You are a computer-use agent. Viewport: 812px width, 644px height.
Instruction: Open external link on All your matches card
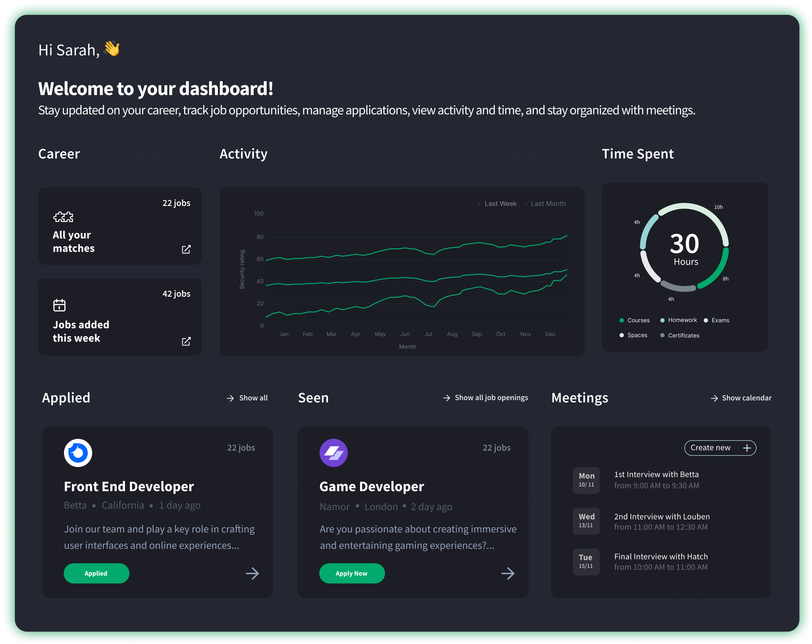[x=186, y=249]
